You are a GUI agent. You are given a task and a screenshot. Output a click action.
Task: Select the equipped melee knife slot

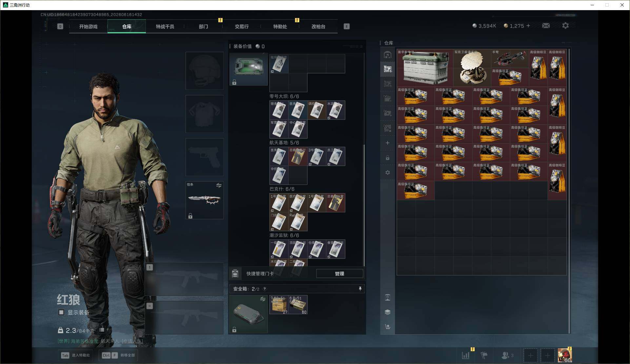(205, 200)
